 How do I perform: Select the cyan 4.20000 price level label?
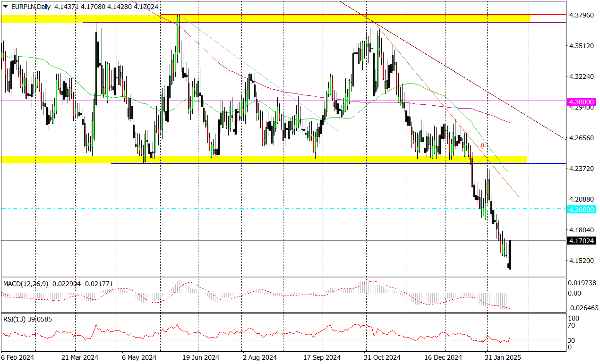click(582, 209)
